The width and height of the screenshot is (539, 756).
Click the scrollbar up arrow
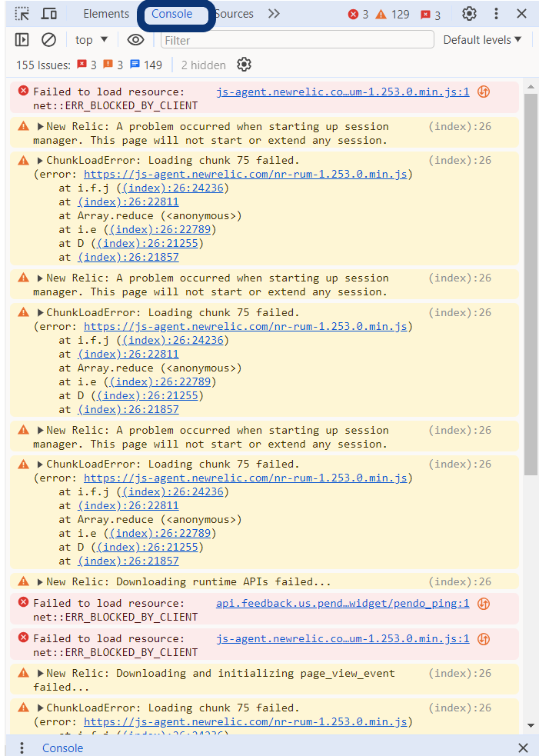(531, 87)
